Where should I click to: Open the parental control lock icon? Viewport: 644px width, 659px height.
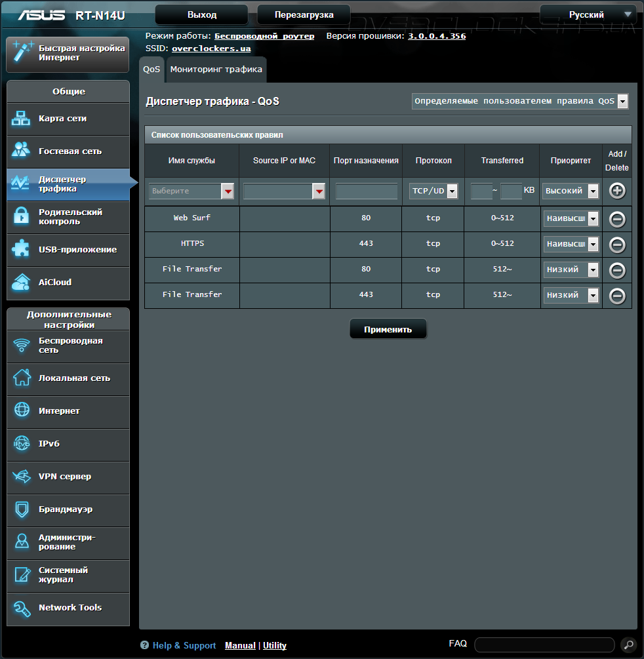(x=20, y=216)
